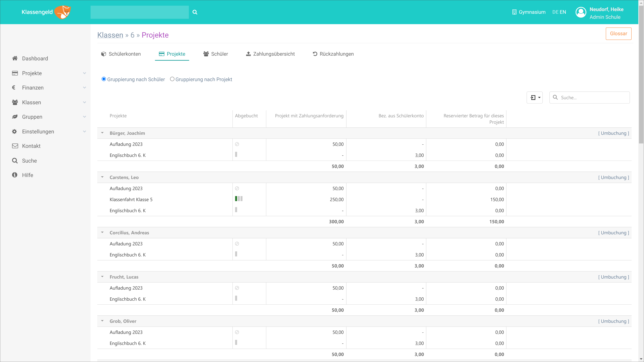Image resolution: width=644 pixels, height=362 pixels.
Task: Click the Projekte card icon in sidebar
Action: [x=15, y=73]
